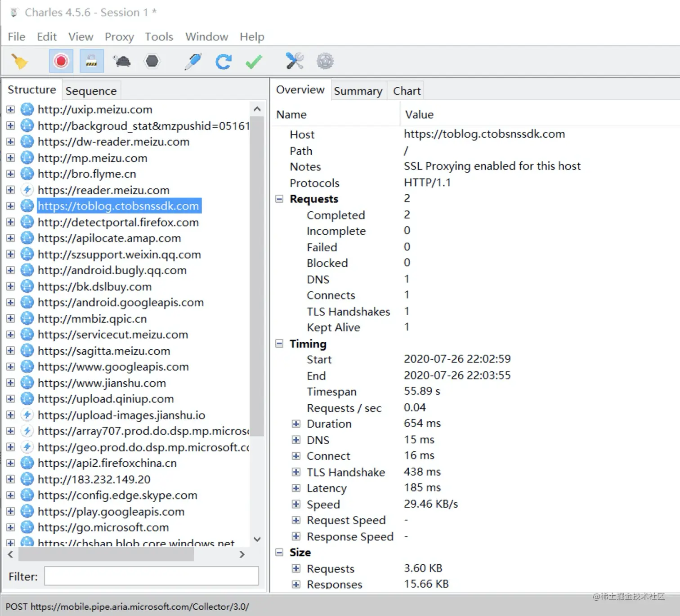Click the globe icon of https://config.edge.skype.com
680x616 pixels.
(x=27, y=495)
